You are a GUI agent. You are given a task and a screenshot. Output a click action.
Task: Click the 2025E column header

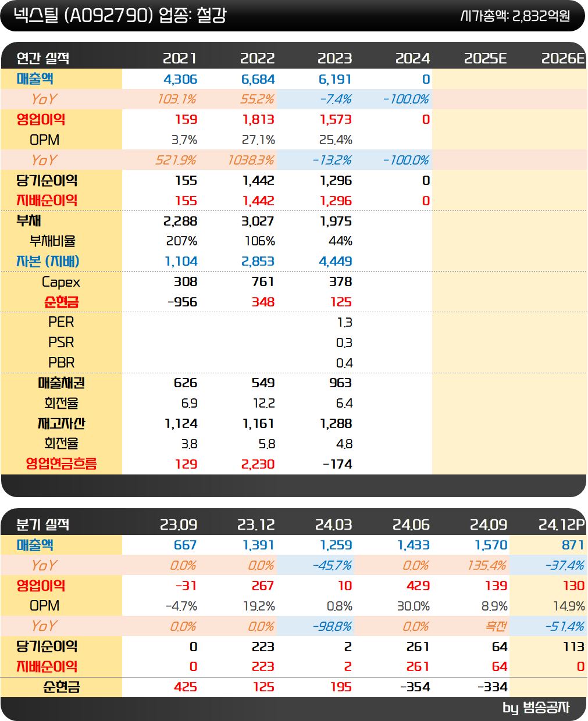pos(485,58)
